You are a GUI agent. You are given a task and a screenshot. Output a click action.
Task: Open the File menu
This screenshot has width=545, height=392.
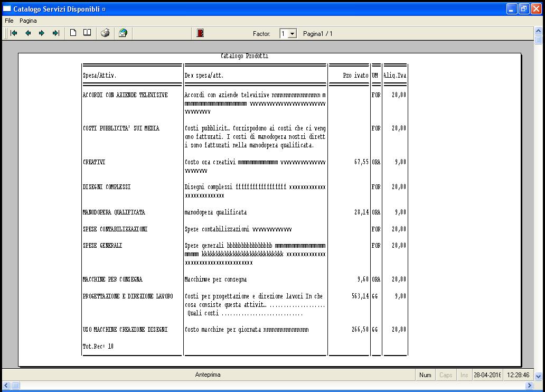[x=9, y=21]
